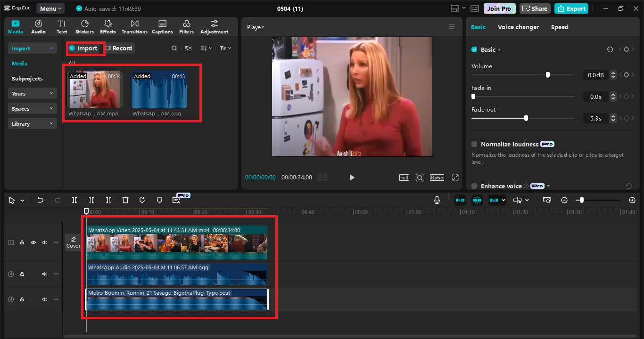Open the Effects panel
Viewport: 644px width, 339px height.
[x=107, y=27]
